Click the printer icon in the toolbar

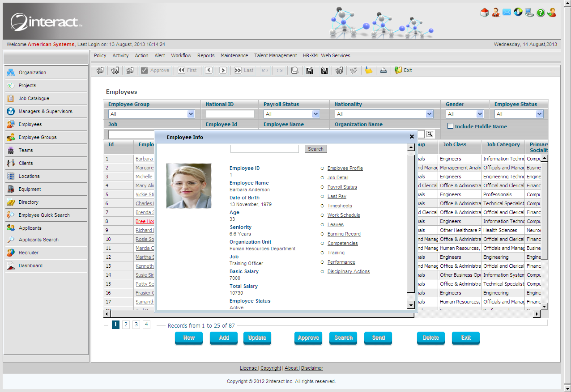[383, 70]
